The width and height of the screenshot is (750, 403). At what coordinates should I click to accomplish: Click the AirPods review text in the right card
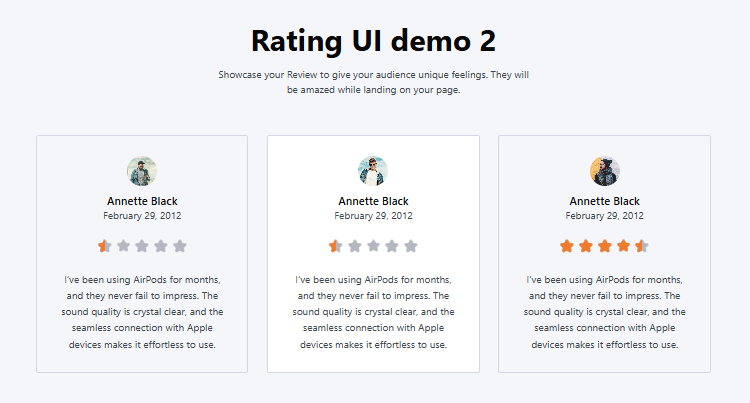(604, 311)
